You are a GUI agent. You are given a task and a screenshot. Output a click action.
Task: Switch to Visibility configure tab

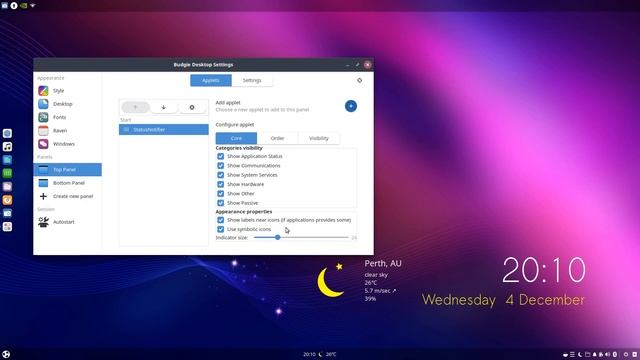tap(319, 138)
